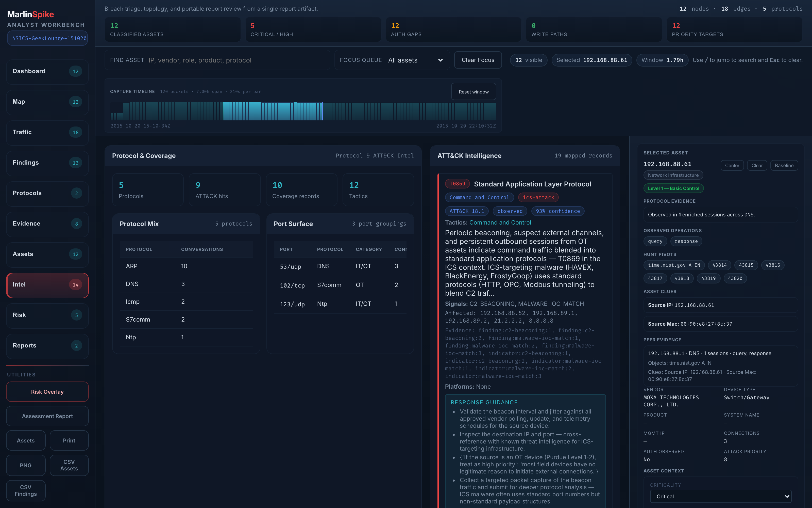Focus the Find Asset search field
This screenshot has height=508, width=812.
pyautogui.click(x=217, y=60)
